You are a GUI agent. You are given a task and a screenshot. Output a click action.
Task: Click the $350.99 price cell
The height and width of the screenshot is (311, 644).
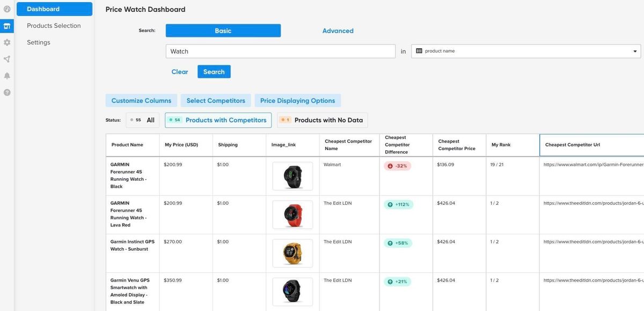pyautogui.click(x=173, y=280)
